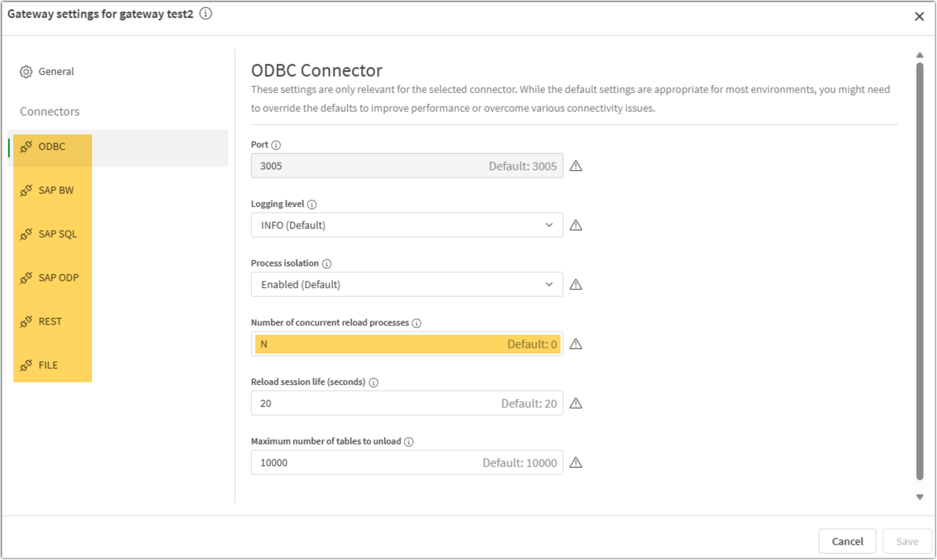Click the REST connector plug icon

click(26, 321)
